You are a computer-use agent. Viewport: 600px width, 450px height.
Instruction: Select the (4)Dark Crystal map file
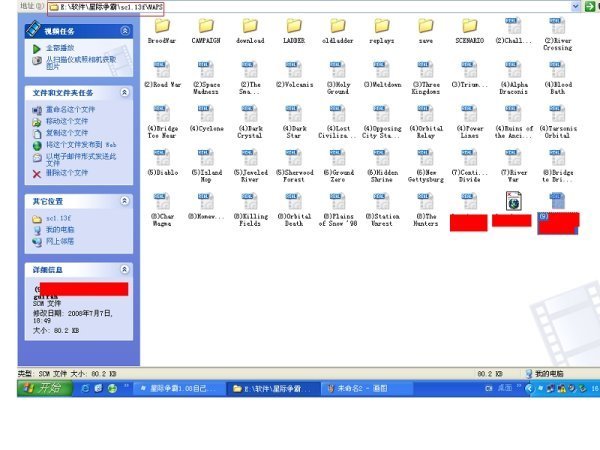250,122
